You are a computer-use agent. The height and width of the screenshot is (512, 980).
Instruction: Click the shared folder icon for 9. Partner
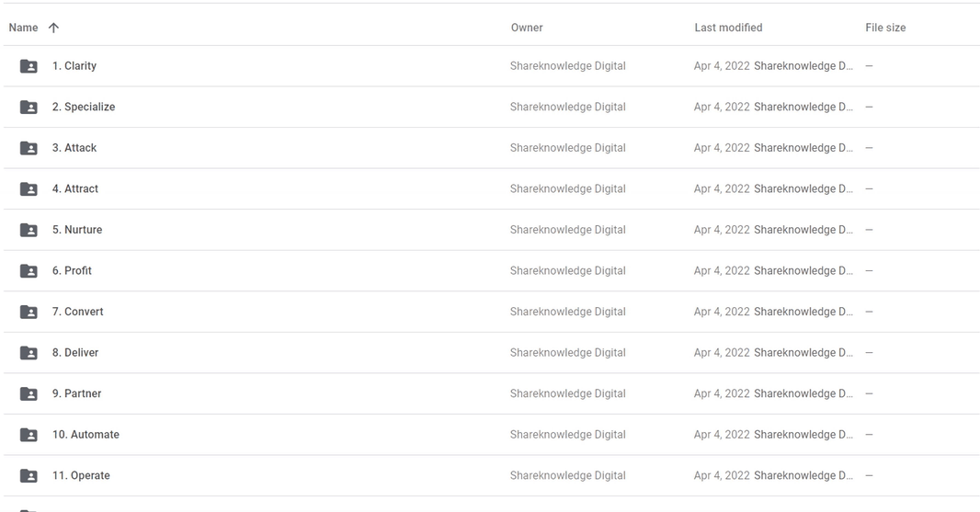point(28,394)
